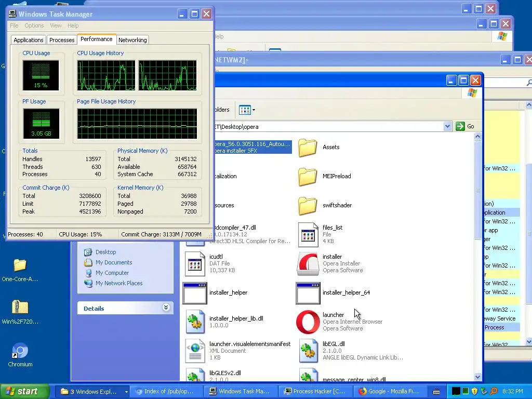Click the My Network Places icon
Viewport: 532px width, 399px height.
pyautogui.click(x=88, y=283)
